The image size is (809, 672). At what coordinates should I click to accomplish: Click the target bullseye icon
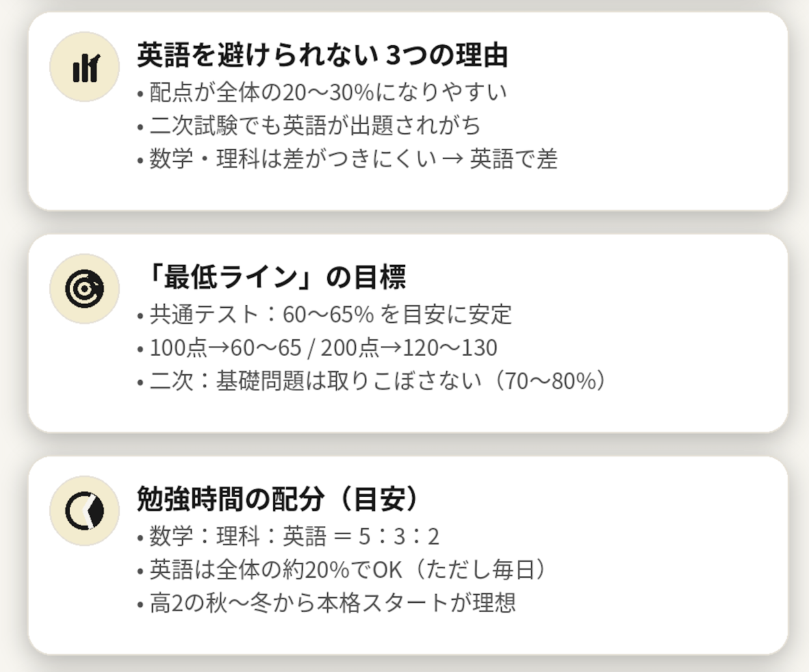click(85, 289)
